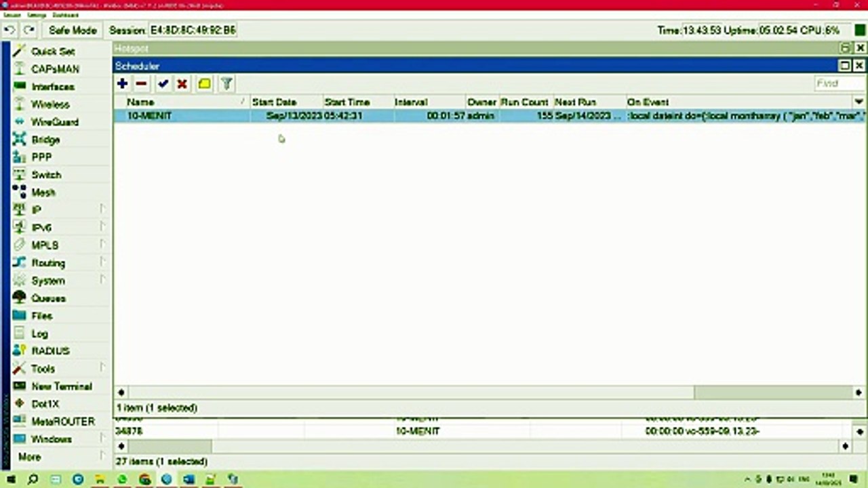868x488 pixels.
Task: Sort the Scheduler list by Run Count
Action: 526,102
